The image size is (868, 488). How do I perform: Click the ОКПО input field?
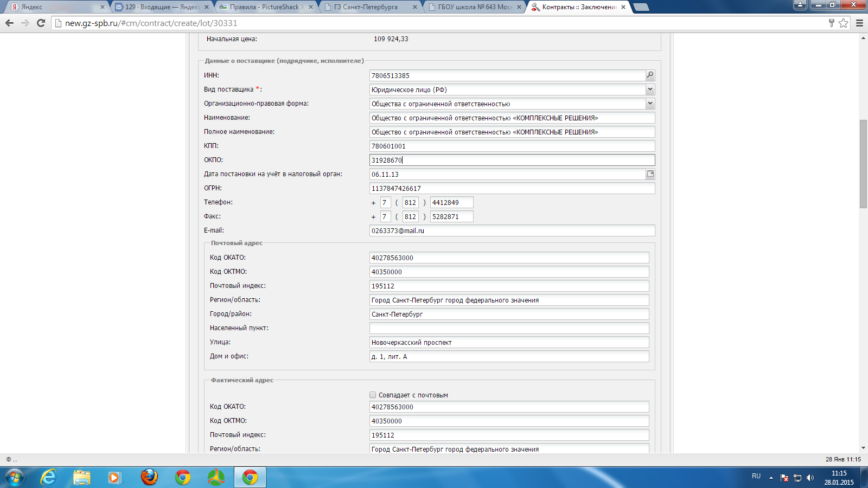(512, 160)
